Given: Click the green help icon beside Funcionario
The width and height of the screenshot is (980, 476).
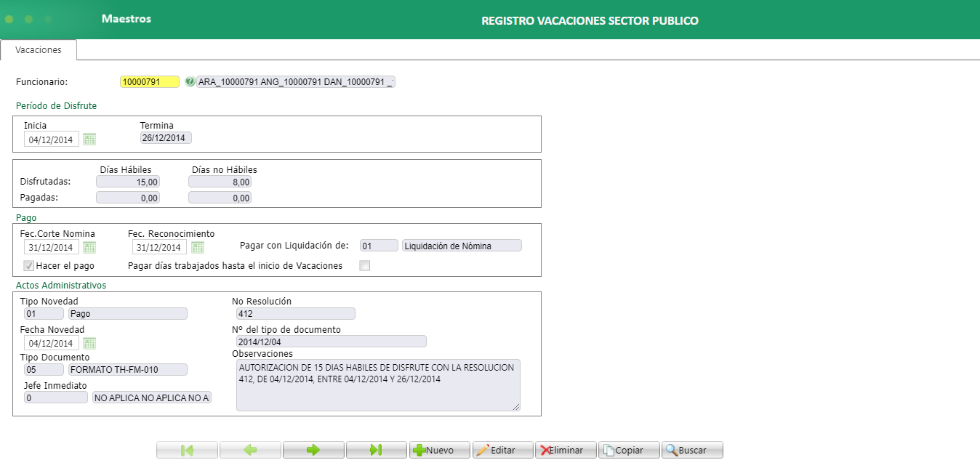Looking at the screenshot, I should pyautogui.click(x=190, y=82).
